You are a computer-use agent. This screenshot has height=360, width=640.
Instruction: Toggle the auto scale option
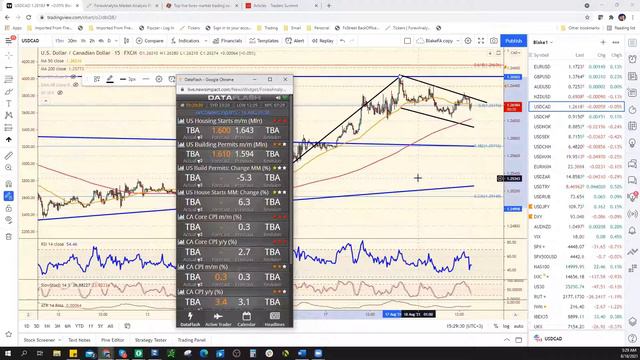[x=518, y=326]
